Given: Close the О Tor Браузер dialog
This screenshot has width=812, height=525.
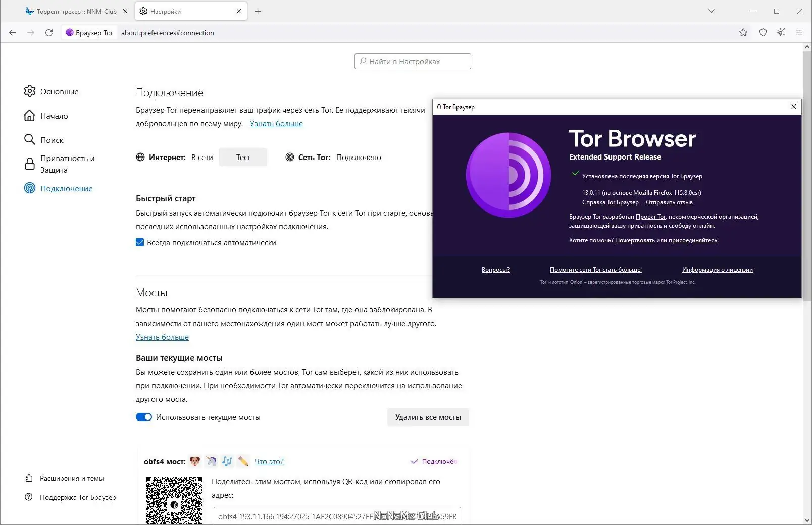Looking at the screenshot, I should [x=794, y=107].
